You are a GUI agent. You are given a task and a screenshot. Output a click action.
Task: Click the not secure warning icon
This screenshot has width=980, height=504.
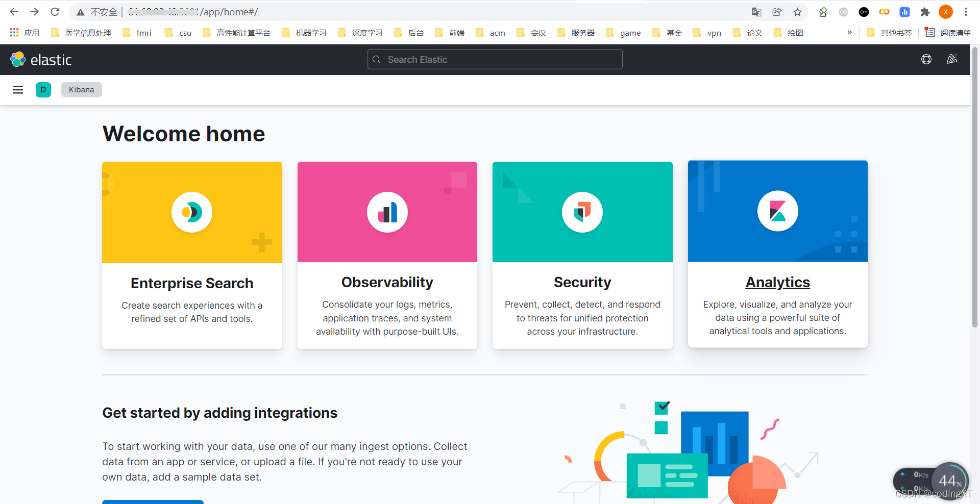[81, 12]
